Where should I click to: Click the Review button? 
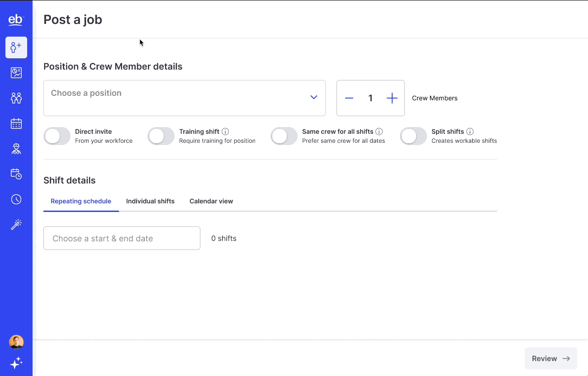(x=550, y=358)
